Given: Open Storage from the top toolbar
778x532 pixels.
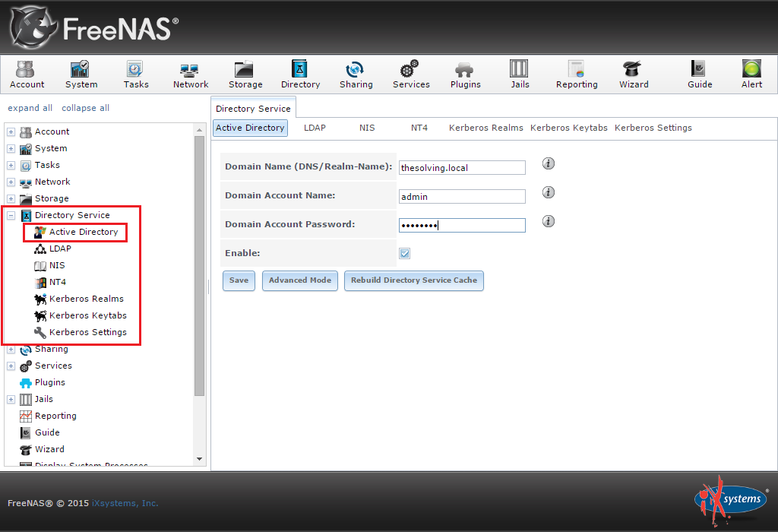Looking at the screenshot, I should click(245, 74).
